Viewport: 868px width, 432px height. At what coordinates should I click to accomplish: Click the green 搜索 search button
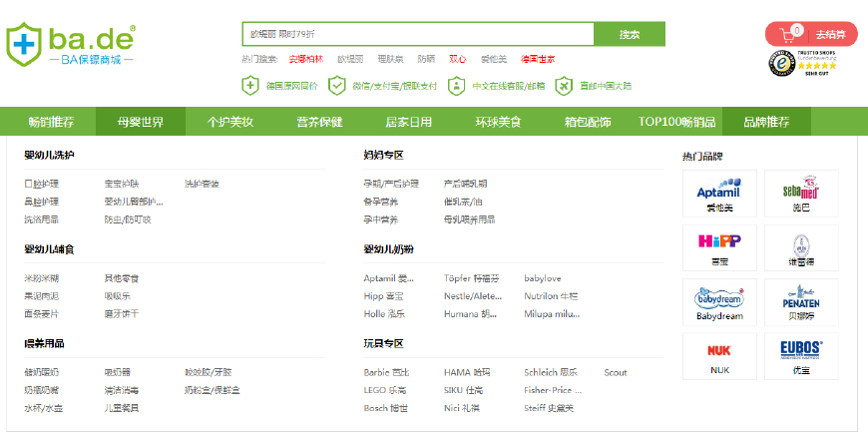pos(630,34)
